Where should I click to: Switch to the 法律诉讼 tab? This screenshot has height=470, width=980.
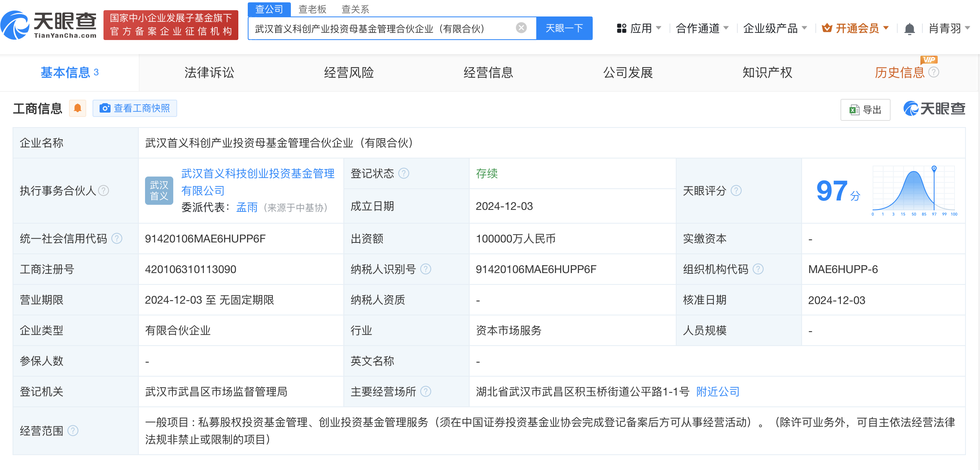(x=209, y=73)
